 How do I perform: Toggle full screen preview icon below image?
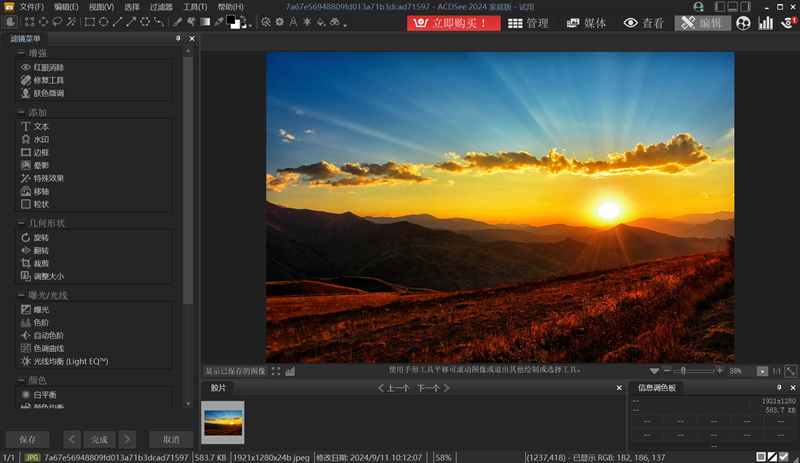click(x=276, y=371)
